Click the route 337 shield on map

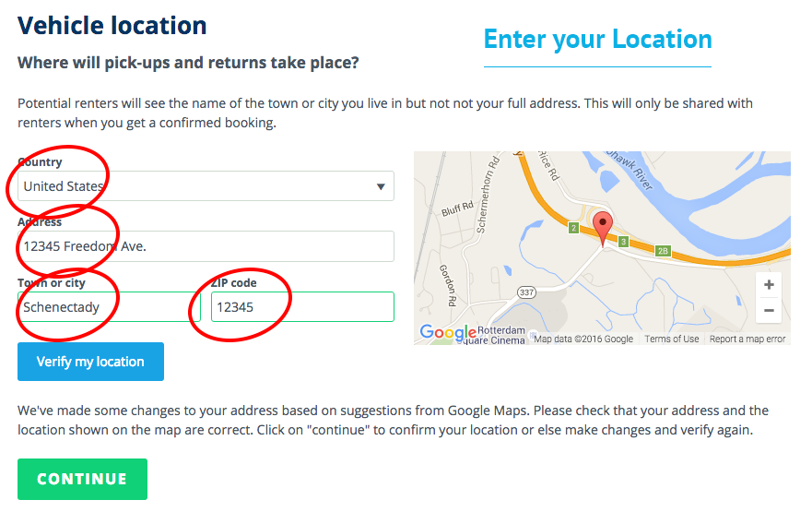(526, 292)
